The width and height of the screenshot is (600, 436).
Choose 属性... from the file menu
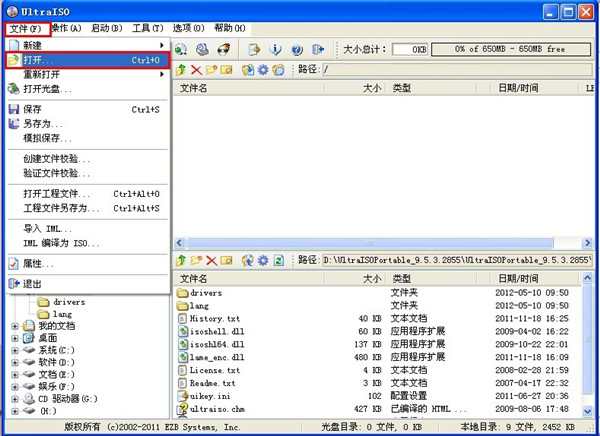(x=88, y=264)
